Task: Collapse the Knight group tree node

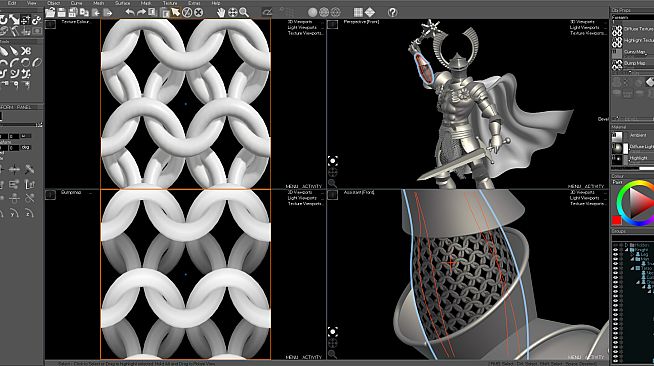Action: (627, 250)
